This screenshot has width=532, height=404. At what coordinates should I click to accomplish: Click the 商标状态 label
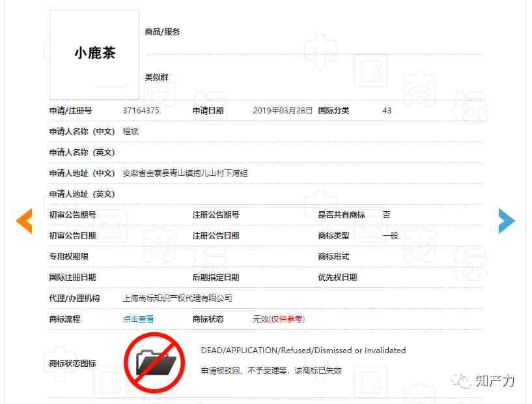[x=208, y=319]
